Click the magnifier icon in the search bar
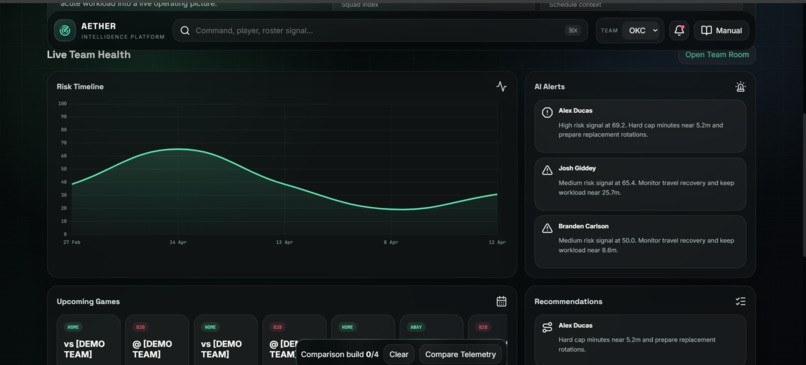806x365 pixels. [185, 31]
